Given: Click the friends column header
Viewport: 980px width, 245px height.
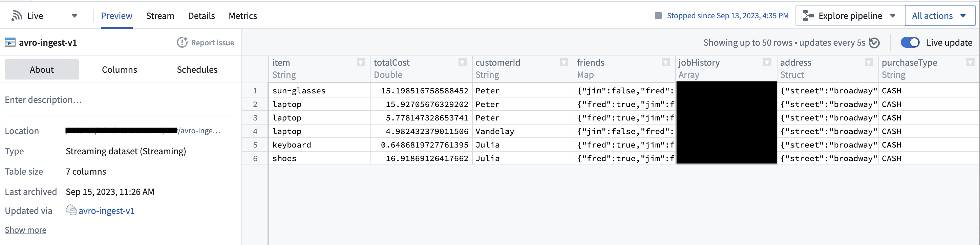Looking at the screenshot, I should coord(624,69).
